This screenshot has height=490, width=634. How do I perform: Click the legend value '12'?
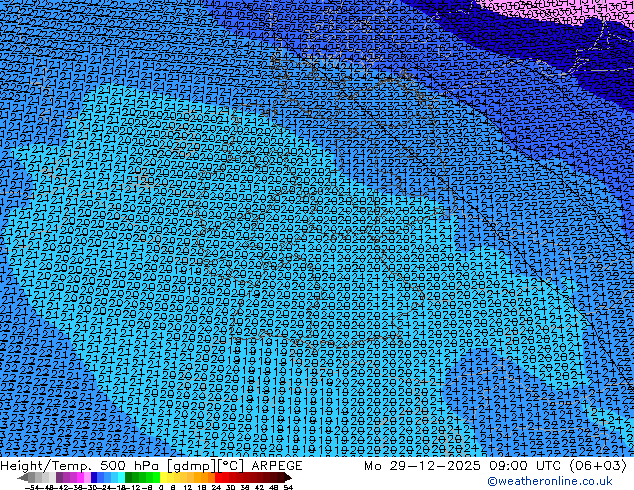[x=188, y=487]
